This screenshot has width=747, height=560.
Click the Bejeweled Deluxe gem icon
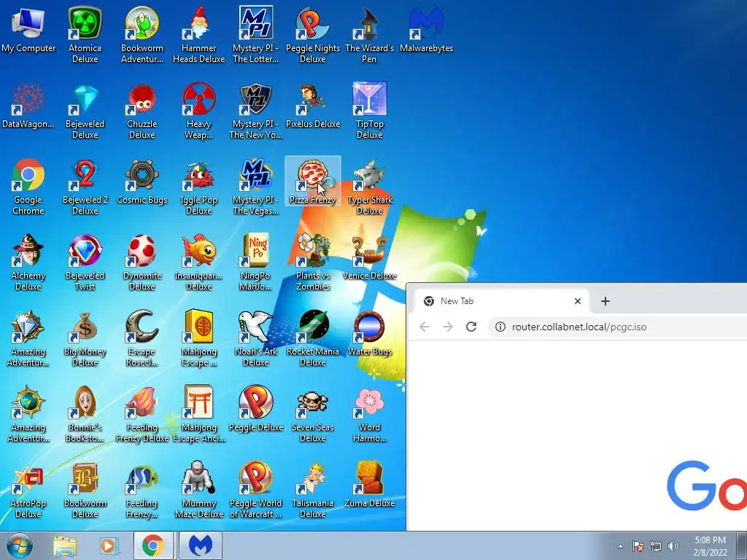pyautogui.click(x=85, y=111)
